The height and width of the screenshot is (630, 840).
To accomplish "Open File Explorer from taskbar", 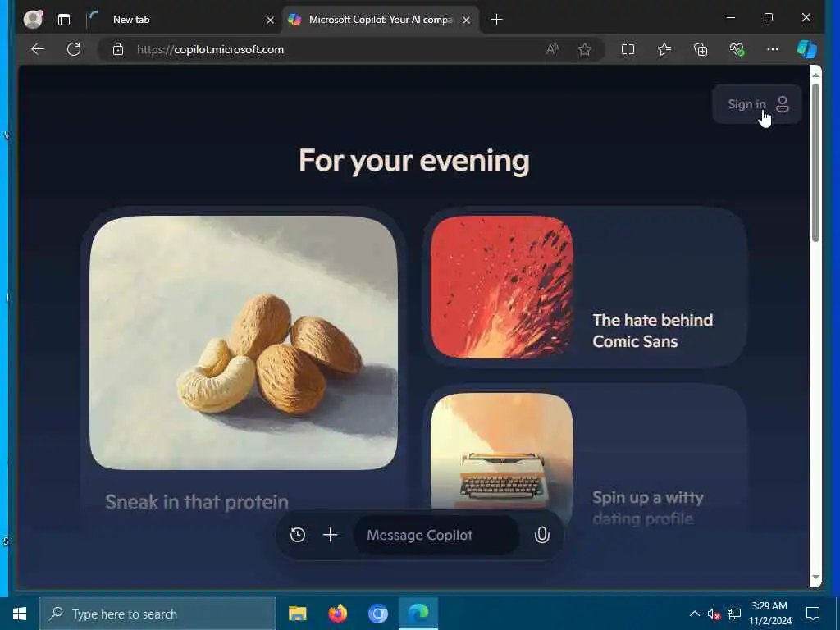I will 297,614.
